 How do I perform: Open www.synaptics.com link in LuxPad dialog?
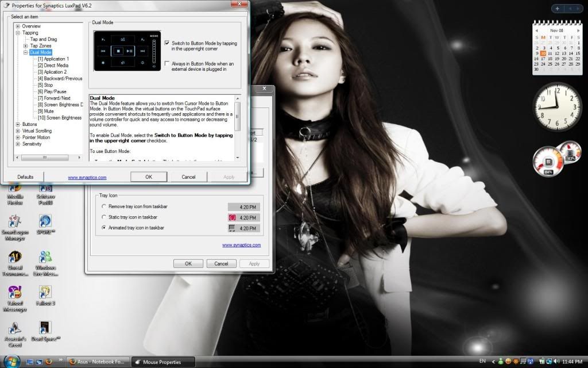point(87,178)
